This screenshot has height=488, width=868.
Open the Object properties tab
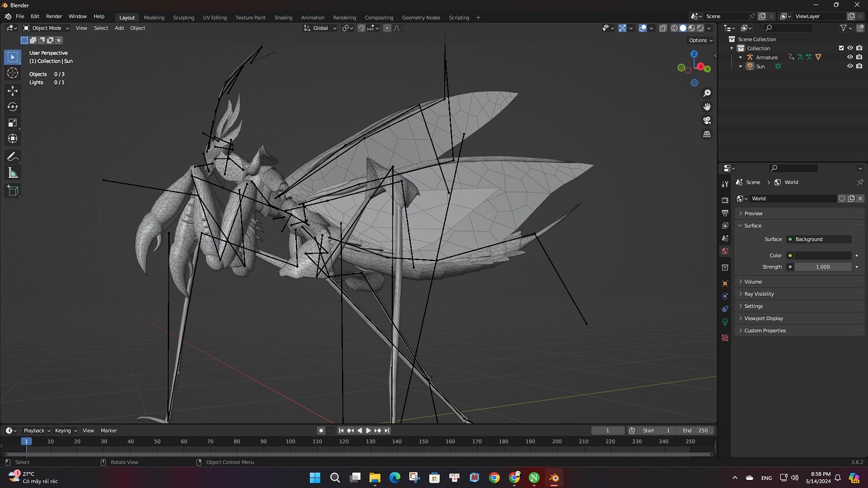(x=725, y=284)
